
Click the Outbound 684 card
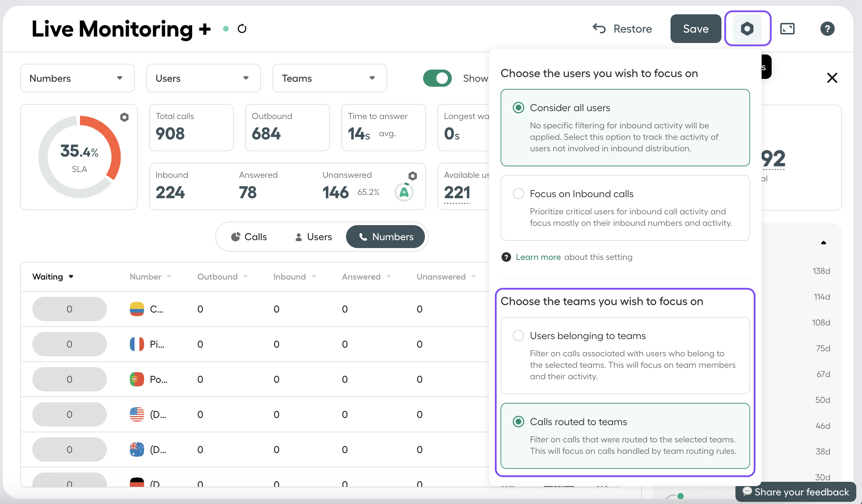288,128
